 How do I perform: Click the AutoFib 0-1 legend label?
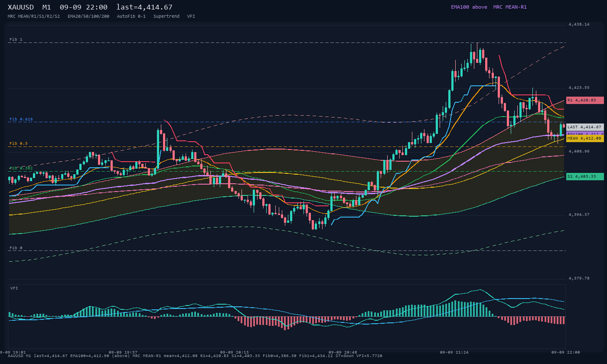click(x=131, y=16)
